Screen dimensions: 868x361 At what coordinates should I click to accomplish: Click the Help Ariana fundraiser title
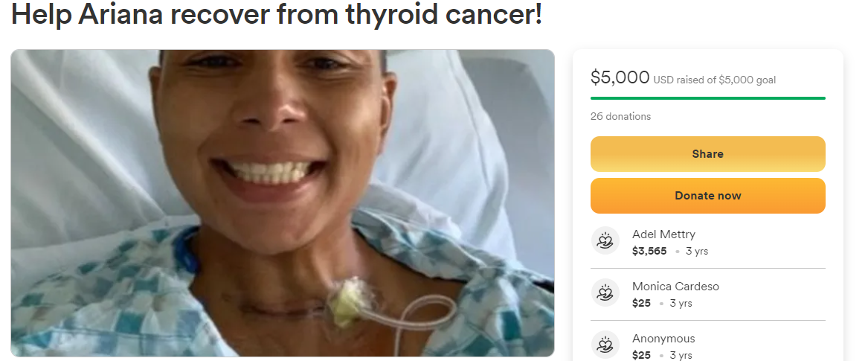(x=276, y=15)
